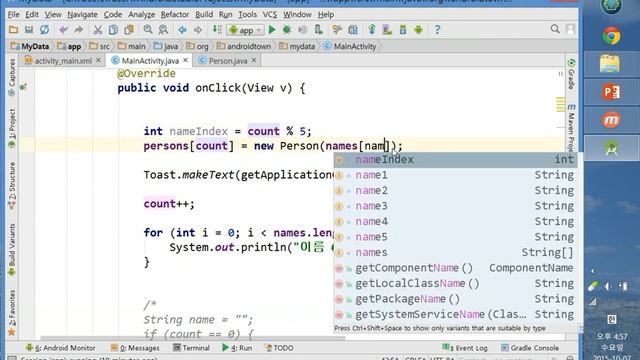The width and height of the screenshot is (640, 360).
Task: Expand the MyData breadcrumb folder
Action: coord(30,46)
